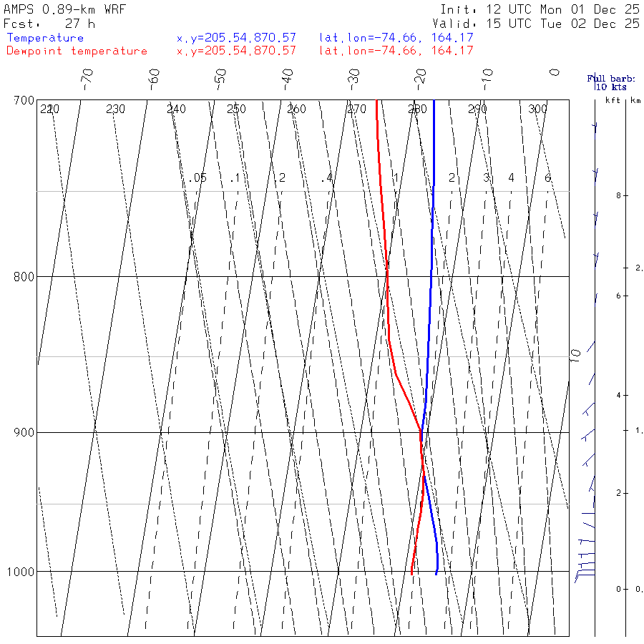Click the red 'x,y=205.54,870.57' coordinates
The height and width of the screenshot is (644, 644).
pyautogui.click(x=236, y=51)
